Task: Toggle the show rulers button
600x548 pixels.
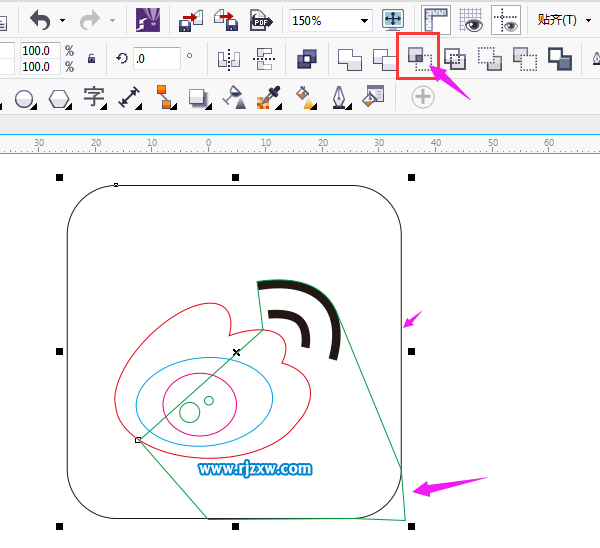Action: tap(436, 20)
